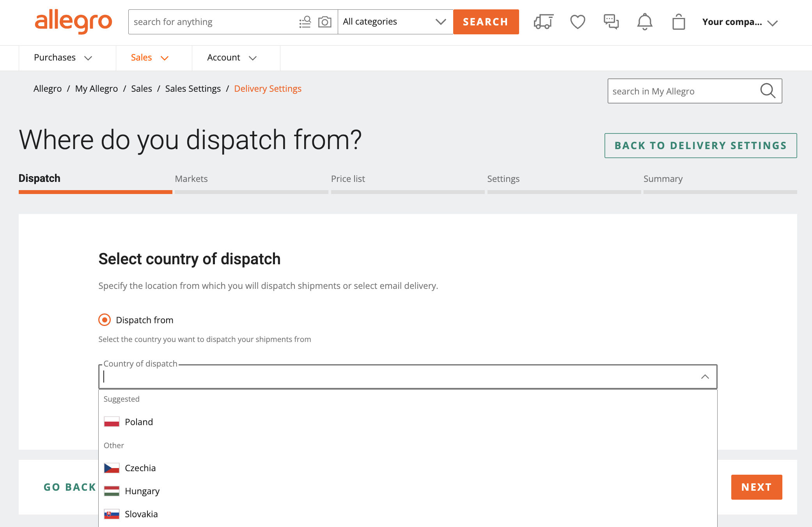812x527 pixels.
Task: Open the shopping bag cart icon
Action: [679, 22]
